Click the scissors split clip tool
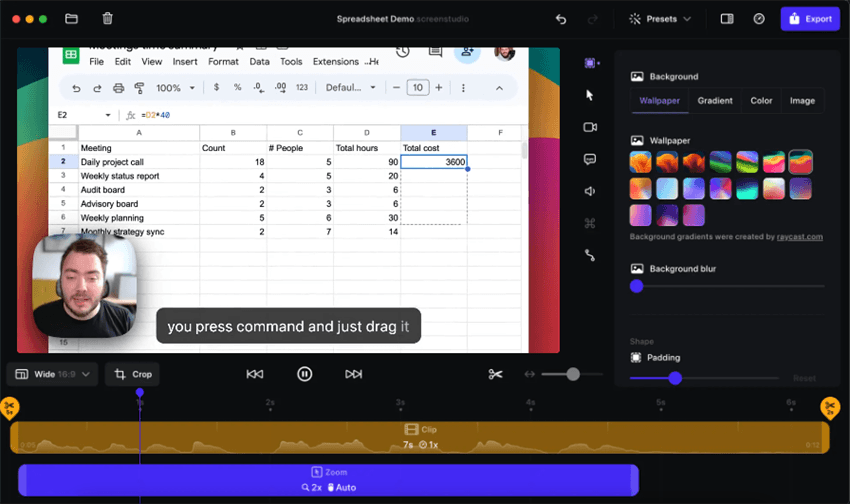850x504 pixels. coord(495,374)
